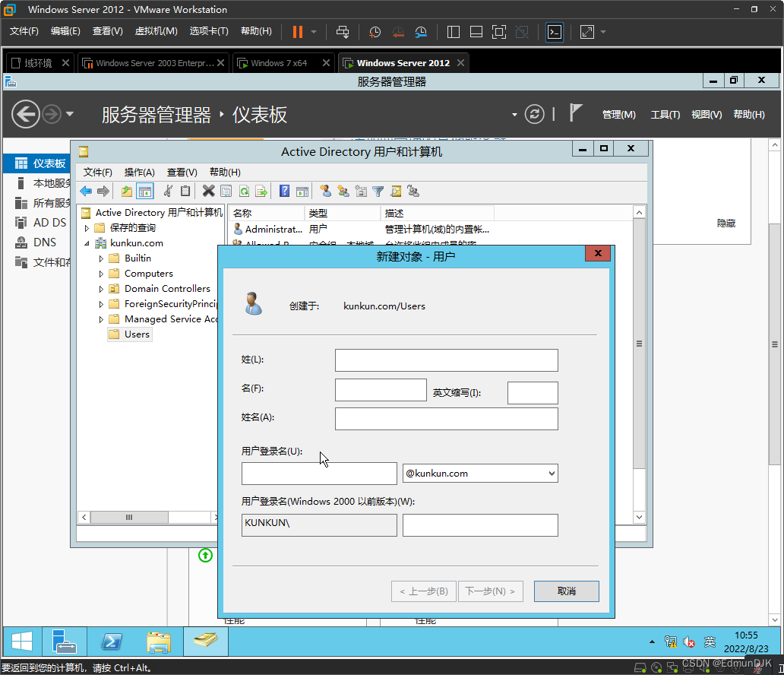Create new organizational unit icon
The image size is (784, 675).
pos(361,191)
